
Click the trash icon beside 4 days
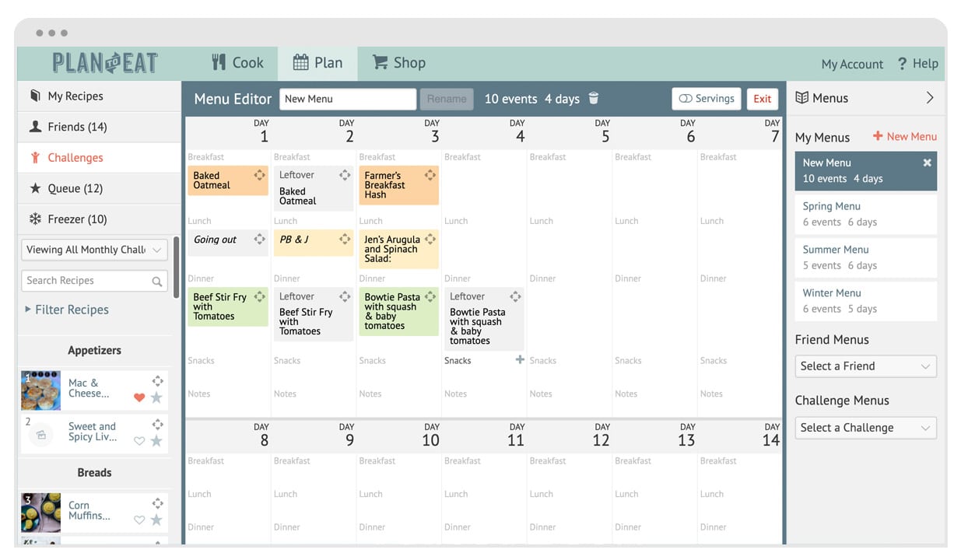[594, 99]
